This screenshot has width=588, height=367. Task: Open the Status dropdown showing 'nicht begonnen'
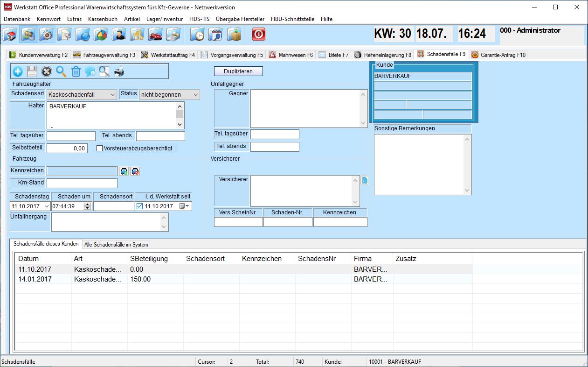click(196, 94)
